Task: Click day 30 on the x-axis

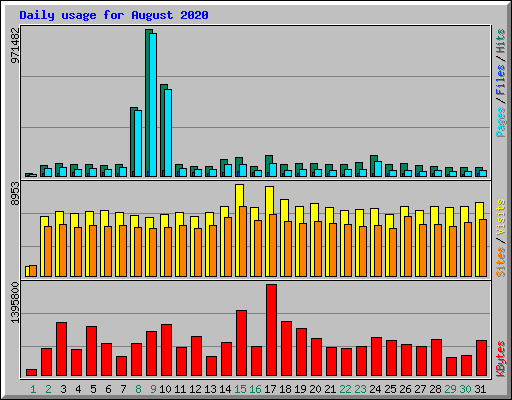Action: [x=465, y=389]
